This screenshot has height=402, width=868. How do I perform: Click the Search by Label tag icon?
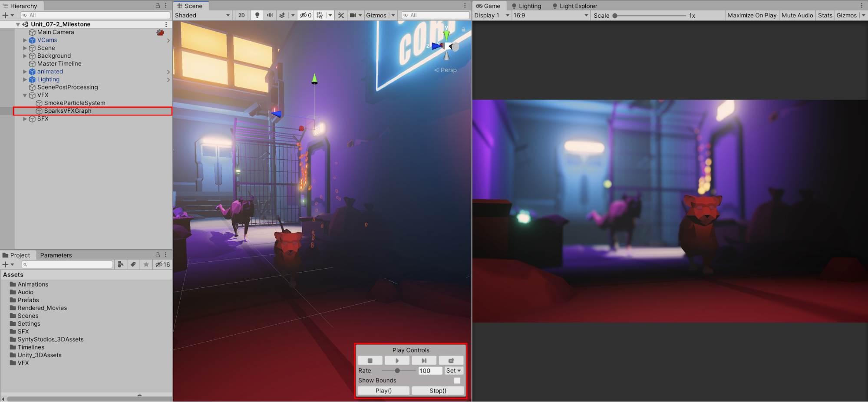tap(133, 264)
